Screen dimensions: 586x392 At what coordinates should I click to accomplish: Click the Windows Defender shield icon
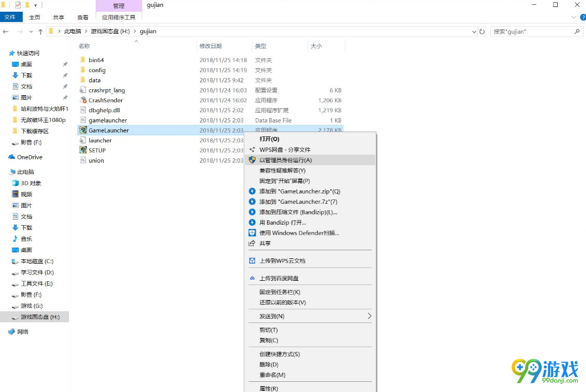(x=252, y=233)
